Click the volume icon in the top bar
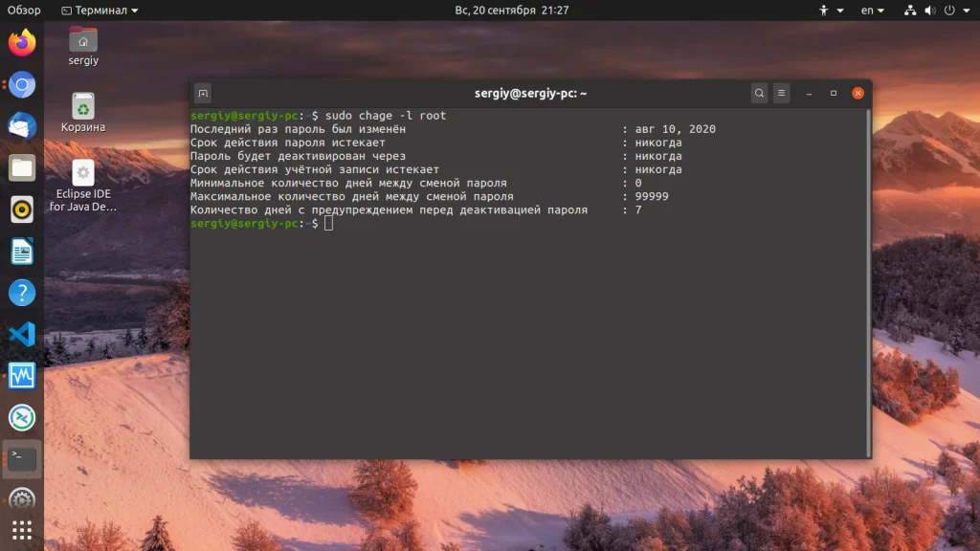Viewport: 980px width, 551px height. [930, 10]
